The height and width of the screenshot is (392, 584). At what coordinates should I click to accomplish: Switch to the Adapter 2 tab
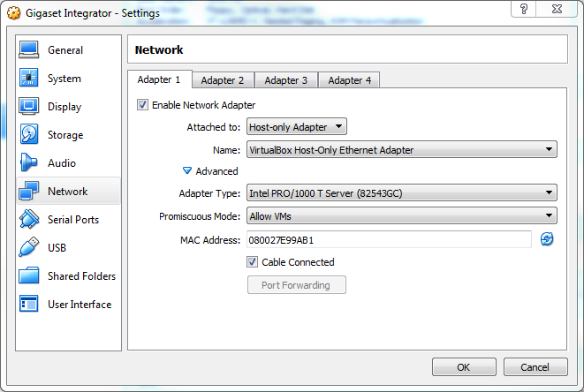pyautogui.click(x=223, y=80)
